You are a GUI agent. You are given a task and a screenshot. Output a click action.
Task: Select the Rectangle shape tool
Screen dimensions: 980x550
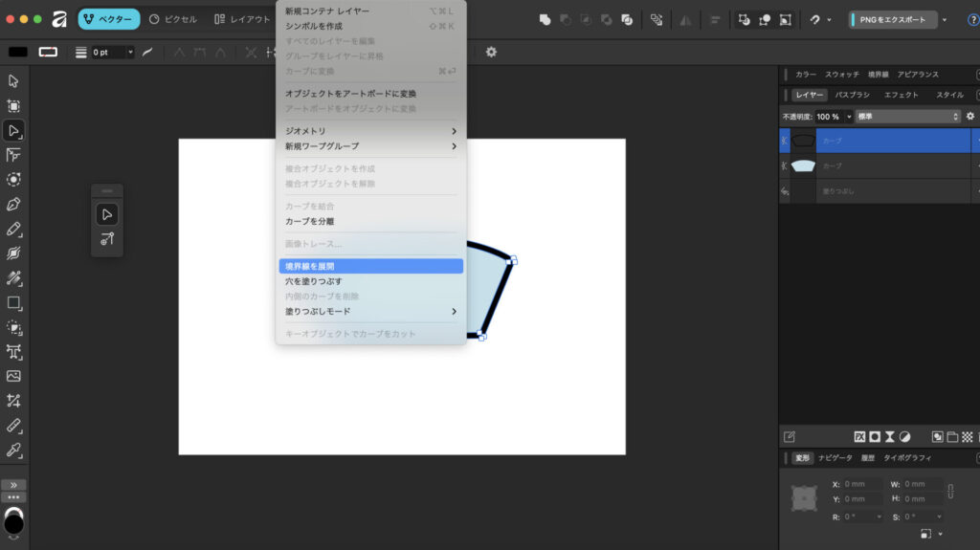coord(13,302)
